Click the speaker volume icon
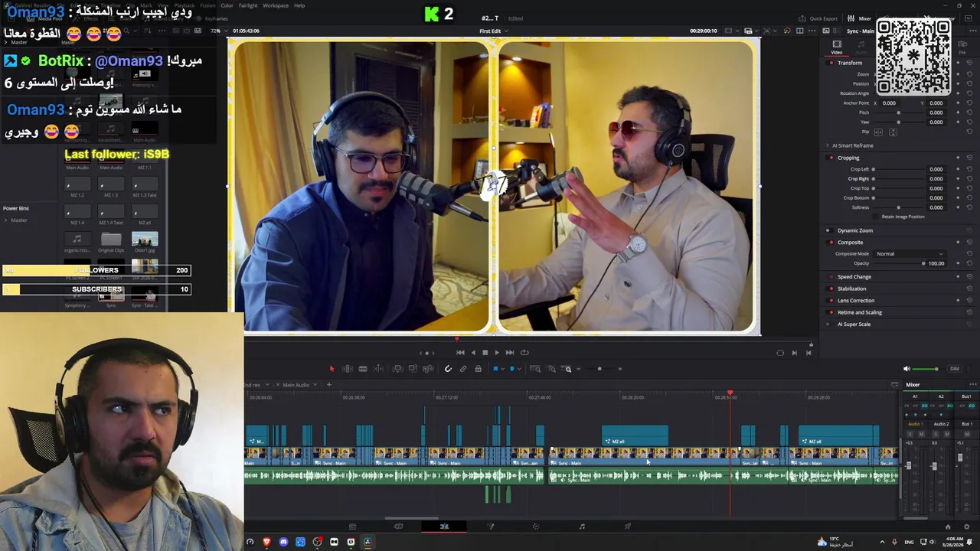Screen dimensions: 980x551 (x=907, y=369)
